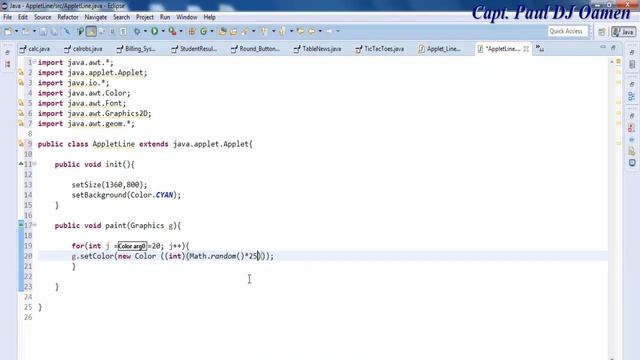Click the Open Perspective icon
640x360 pixels.
(602, 32)
